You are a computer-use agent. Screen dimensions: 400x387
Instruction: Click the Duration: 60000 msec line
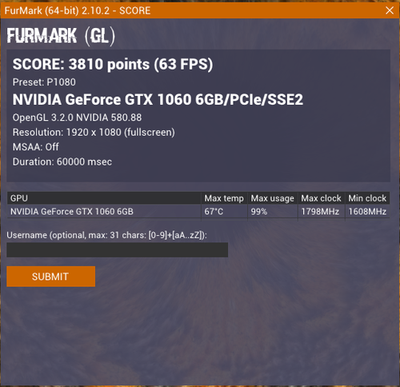coord(62,162)
